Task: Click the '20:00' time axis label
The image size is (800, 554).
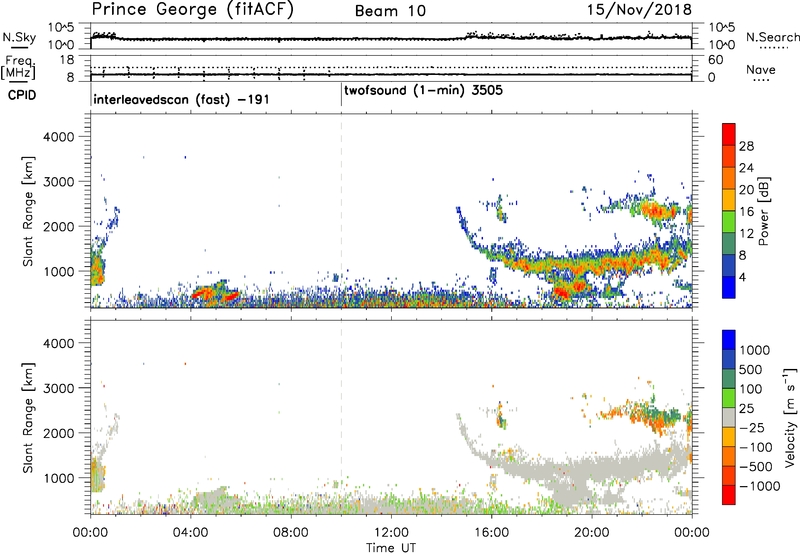Action: (x=592, y=533)
